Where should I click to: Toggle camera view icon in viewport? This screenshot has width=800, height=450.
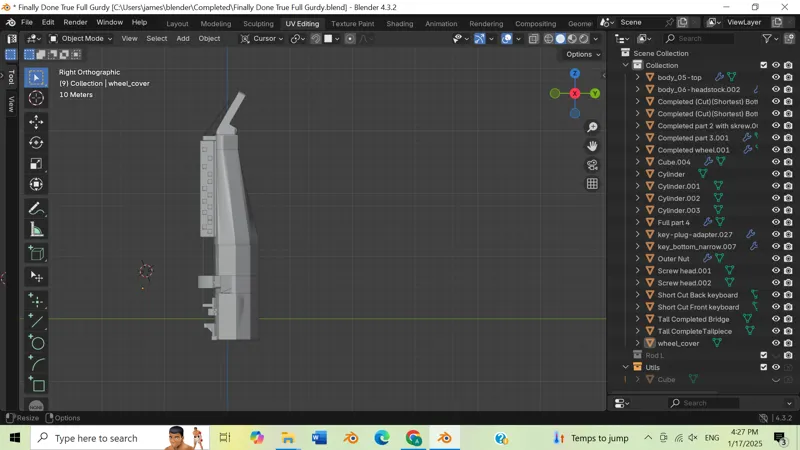pyautogui.click(x=592, y=165)
